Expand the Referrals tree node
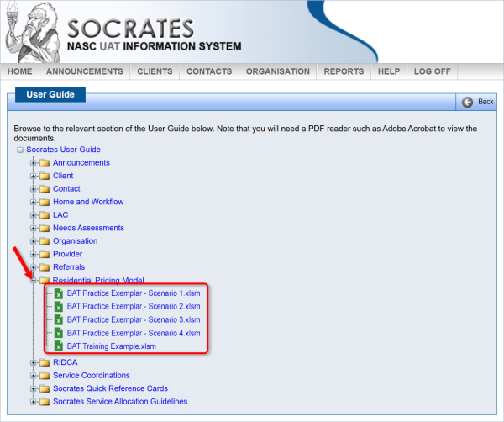This screenshot has width=504, height=422. tap(33, 267)
